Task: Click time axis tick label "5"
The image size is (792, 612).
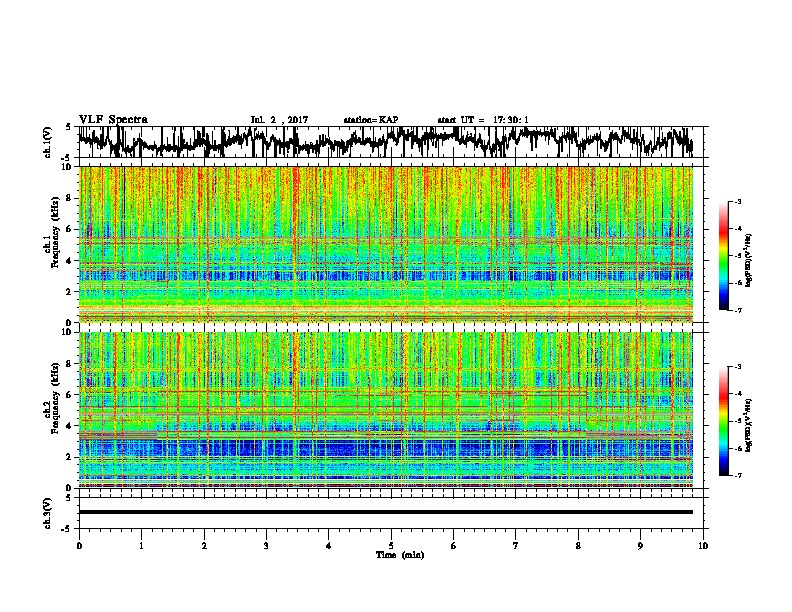Action: pyautogui.click(x=391, y=546)
